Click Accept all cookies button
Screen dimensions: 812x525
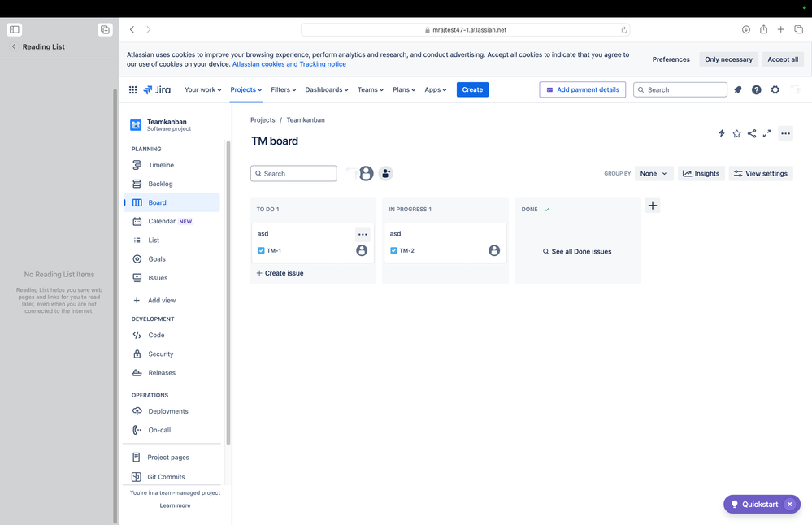783,59
